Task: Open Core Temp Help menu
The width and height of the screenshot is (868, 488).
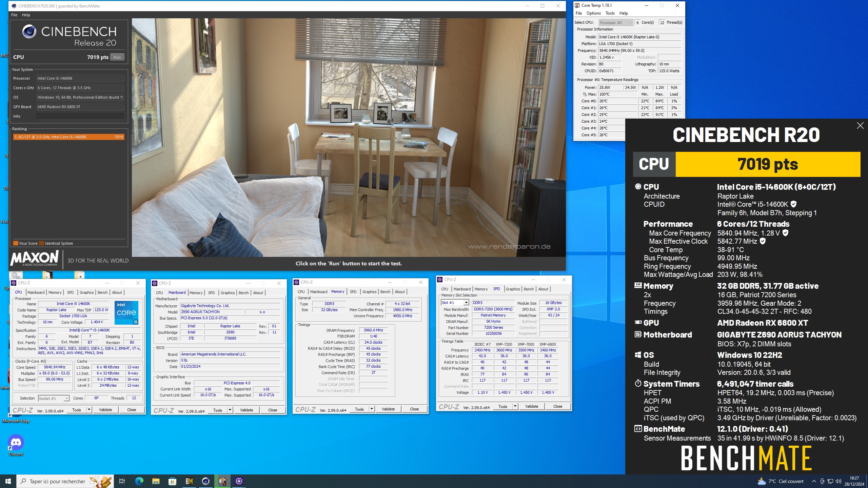Action: pyautogui.click(x=624, y=13)
